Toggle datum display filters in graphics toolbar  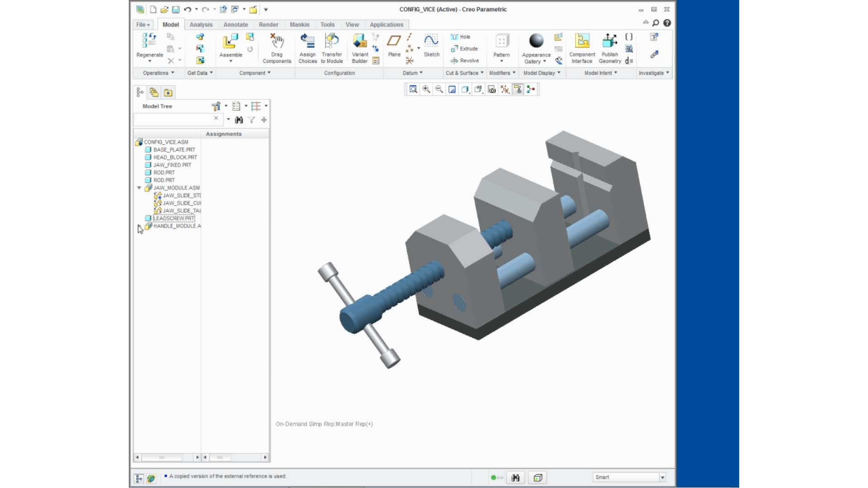point(505,89)
